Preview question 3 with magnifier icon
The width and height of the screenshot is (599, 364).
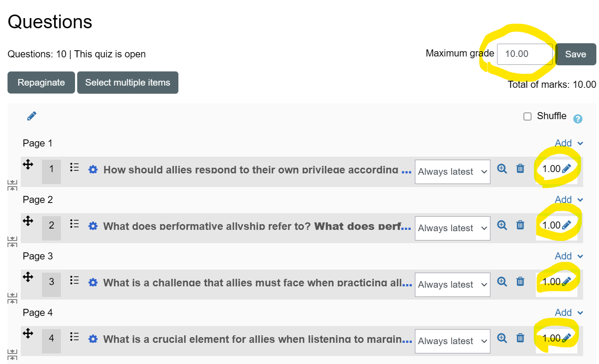[502, 281]
